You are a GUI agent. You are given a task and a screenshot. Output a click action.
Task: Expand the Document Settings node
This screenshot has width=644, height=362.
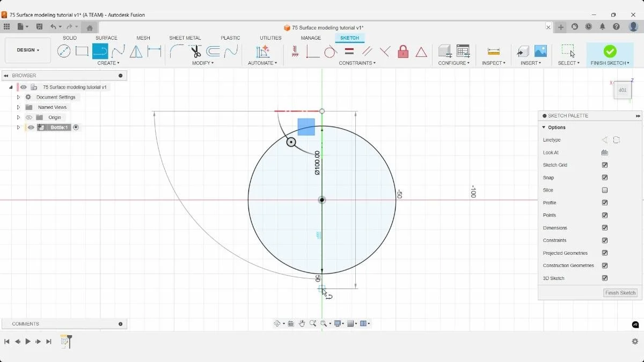click(18, 97)
